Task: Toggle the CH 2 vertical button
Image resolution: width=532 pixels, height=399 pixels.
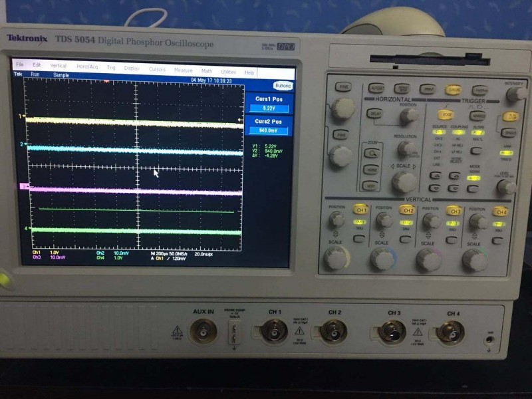Action: tap(408, 211)
